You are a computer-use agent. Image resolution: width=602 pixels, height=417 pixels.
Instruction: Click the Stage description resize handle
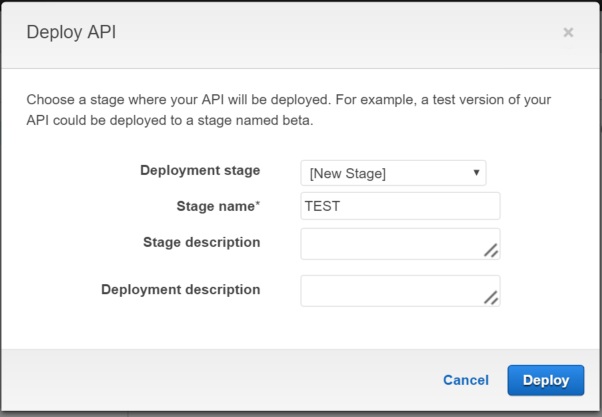(x=491, y=250)
